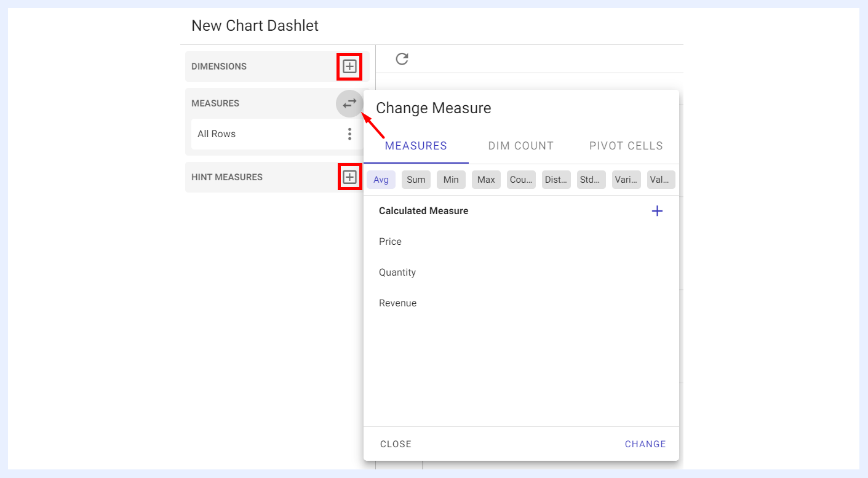Click the swap measure arrows icon
This screenshot has width=868, height=478.
tap(349, 103)
